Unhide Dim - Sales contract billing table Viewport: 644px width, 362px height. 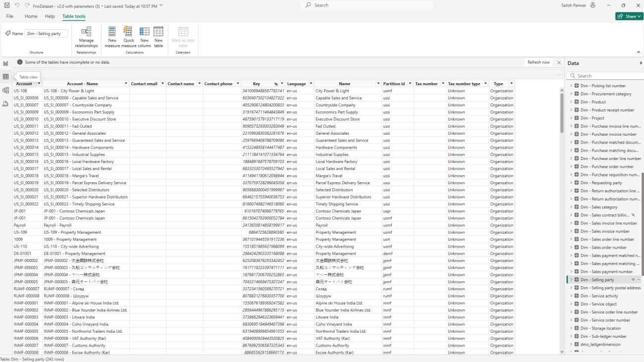pos(633,215)
